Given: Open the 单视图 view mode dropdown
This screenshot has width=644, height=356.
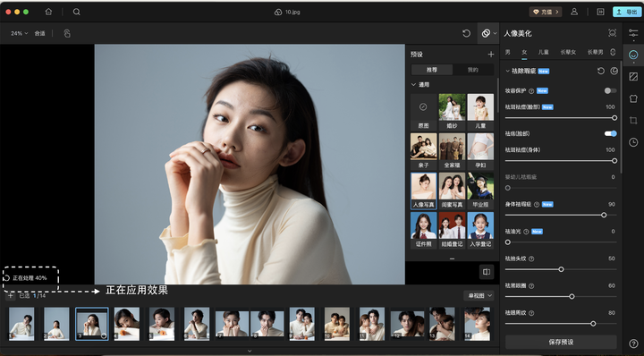Looking at the screenshot, I should pos(479,296).
